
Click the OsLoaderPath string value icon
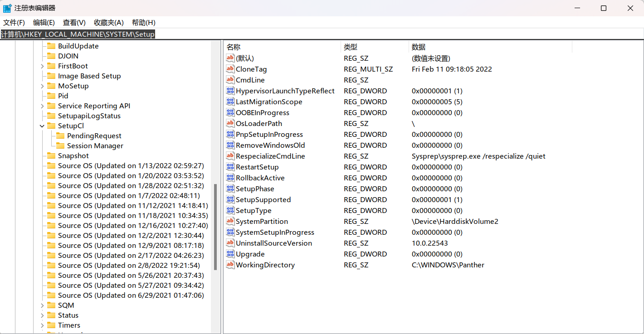point(230,124)
